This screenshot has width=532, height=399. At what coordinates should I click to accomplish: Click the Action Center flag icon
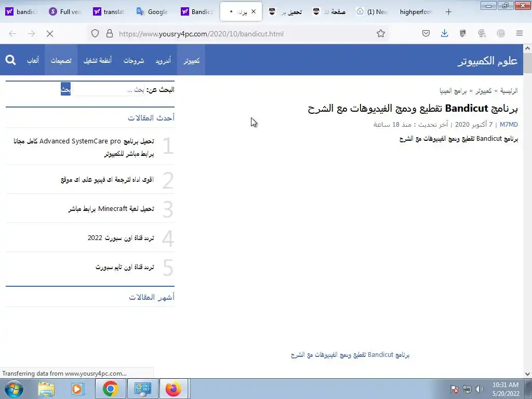tap(455, 389)
